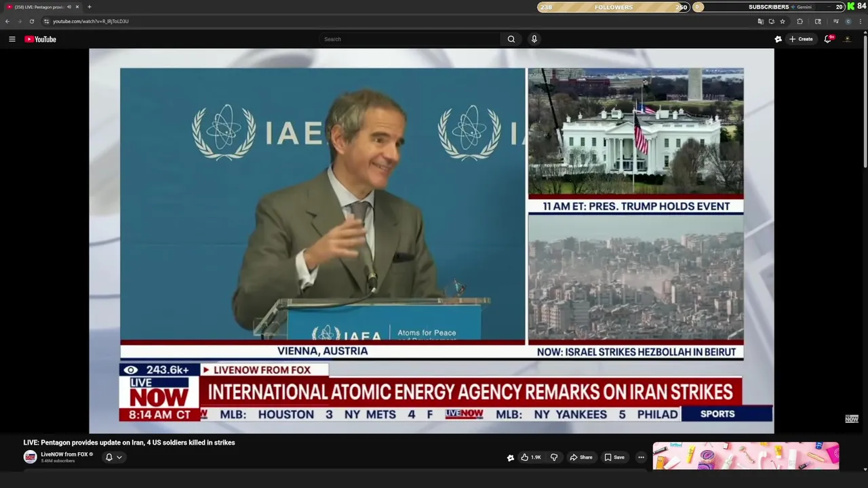Click the sparkle icon next to Create
Viewport: 868px width, 488px height.
778,39
